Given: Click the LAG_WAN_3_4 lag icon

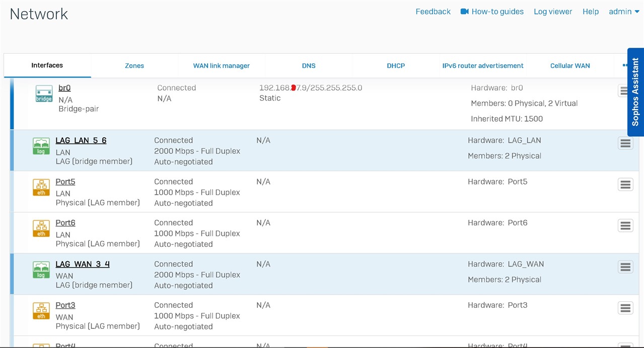Looking at the screenshot, I should coord(41,270).
